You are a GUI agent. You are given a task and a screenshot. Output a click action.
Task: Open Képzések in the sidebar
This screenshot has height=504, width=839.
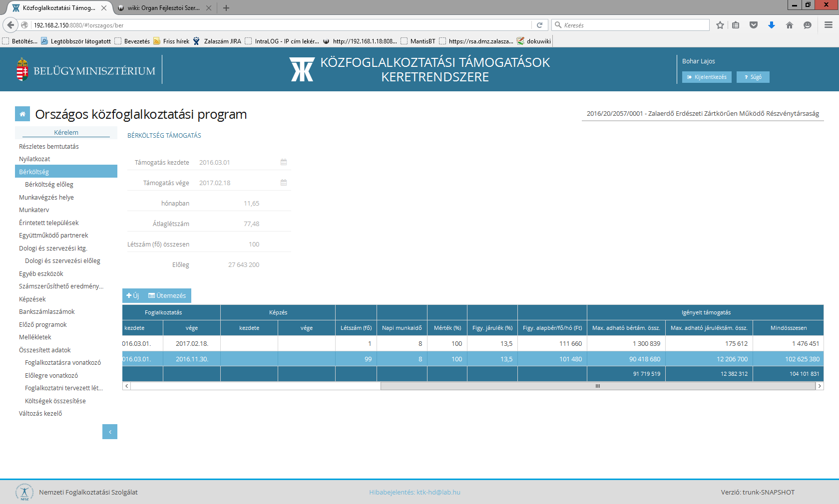[x=32, y=299]
